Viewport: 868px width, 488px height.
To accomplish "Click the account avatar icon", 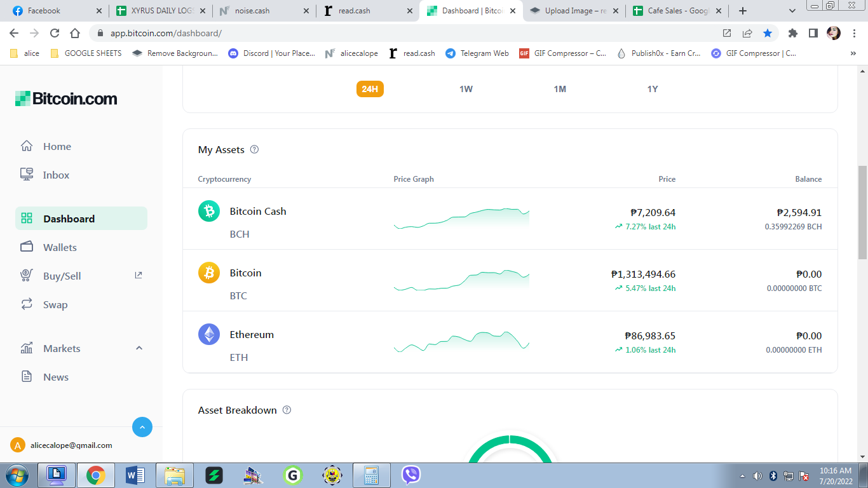I will (18, 445).
